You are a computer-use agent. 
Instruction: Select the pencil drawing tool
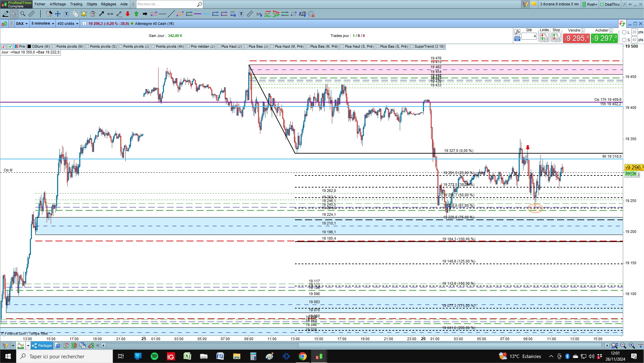5,14
